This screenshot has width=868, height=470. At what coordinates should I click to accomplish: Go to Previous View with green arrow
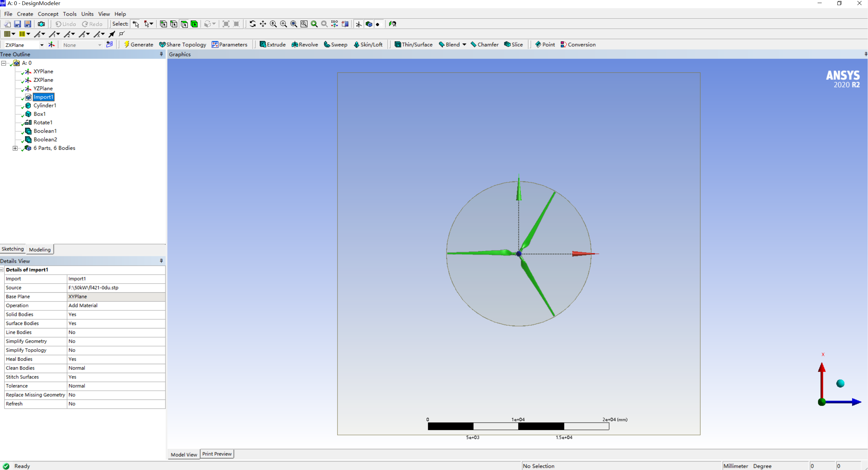pyautogui.click(x=314, y=24)
